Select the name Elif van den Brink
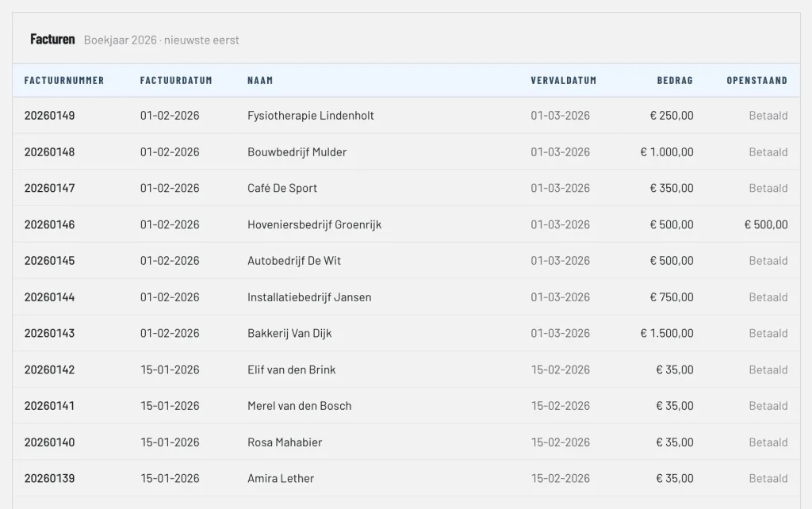 (292, 369)
